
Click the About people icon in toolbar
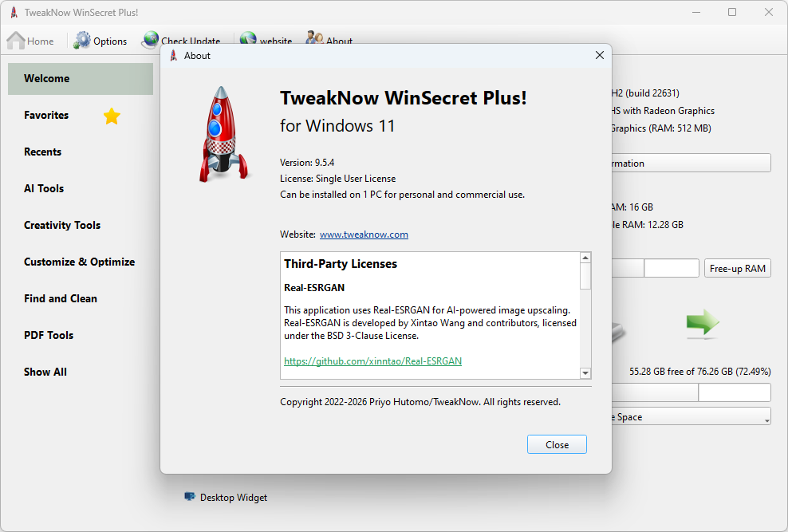(314, 38)
